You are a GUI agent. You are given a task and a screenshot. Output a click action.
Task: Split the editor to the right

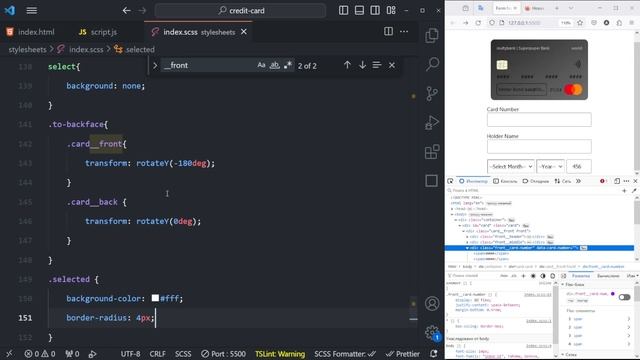(388, 31)
